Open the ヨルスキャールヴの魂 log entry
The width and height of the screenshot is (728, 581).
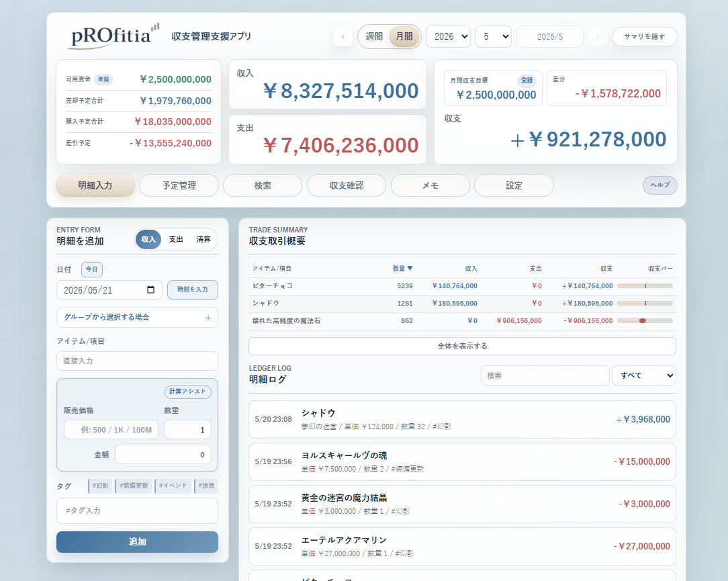pyautogui.click(x=462, y=461)
